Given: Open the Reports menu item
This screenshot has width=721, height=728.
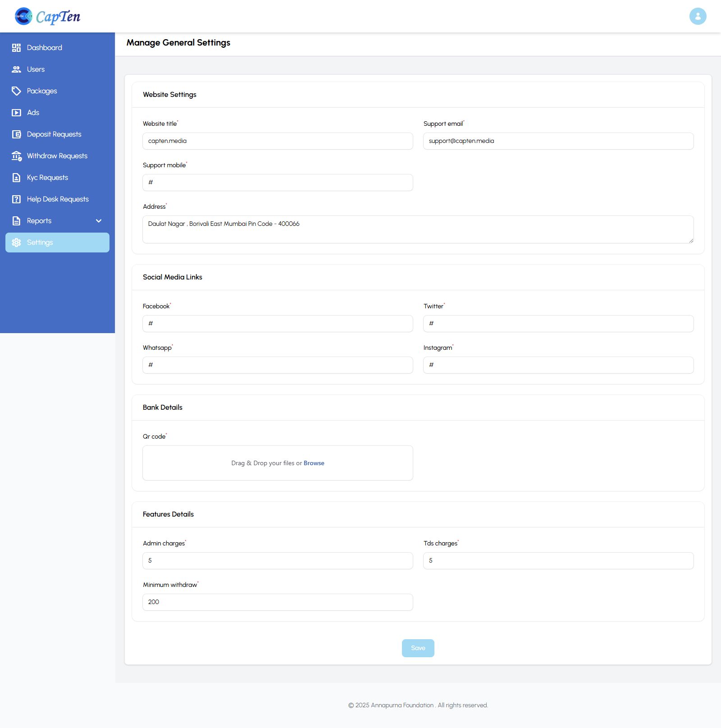Looking at the screenshot, I should (39, 221).
